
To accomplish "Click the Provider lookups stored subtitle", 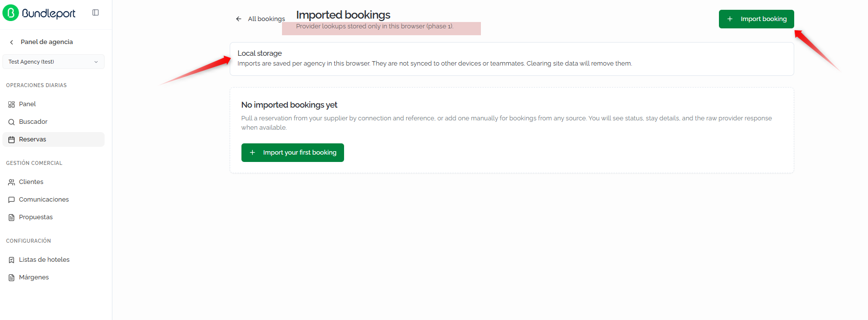I will pyautogui.click(x=375, y=26).
